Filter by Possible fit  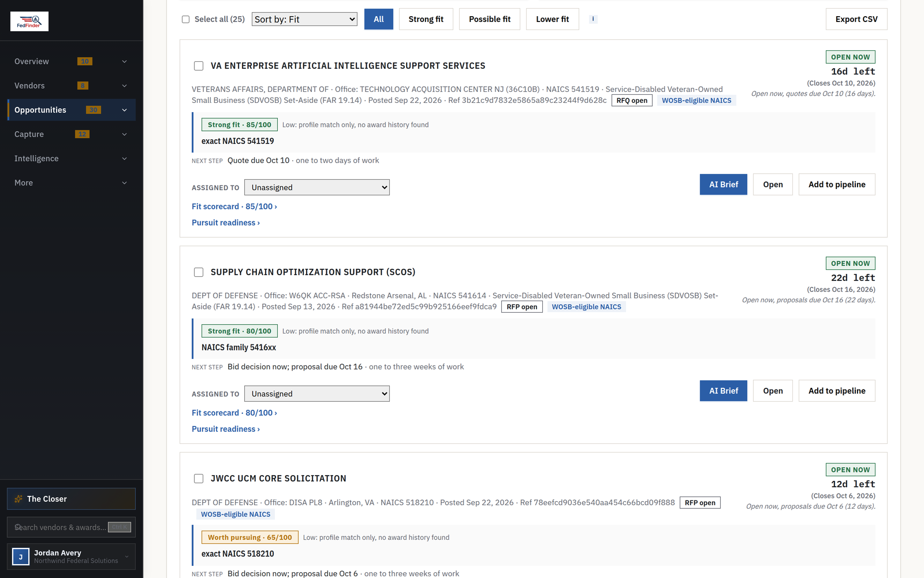click(490, 19)
